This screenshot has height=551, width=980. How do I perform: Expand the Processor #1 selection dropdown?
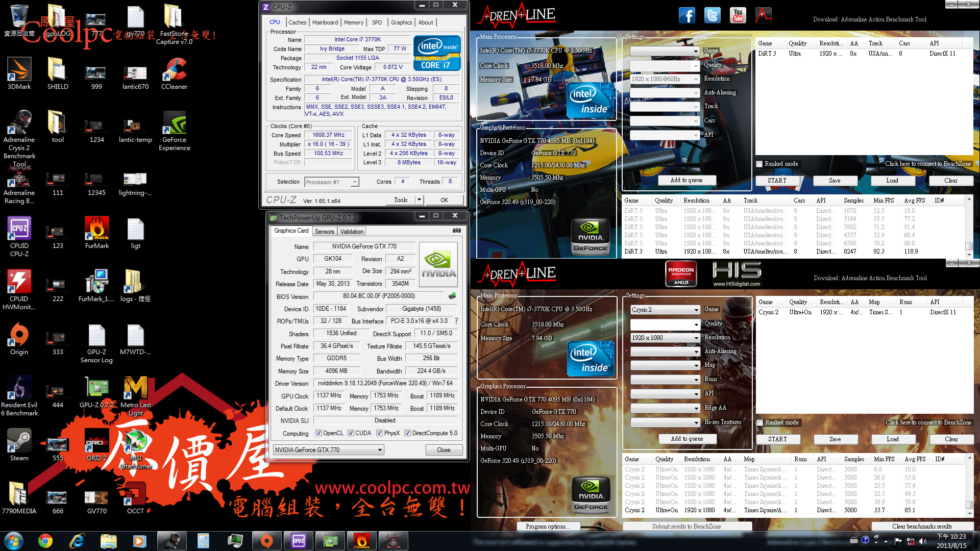[x=355, y=182]
